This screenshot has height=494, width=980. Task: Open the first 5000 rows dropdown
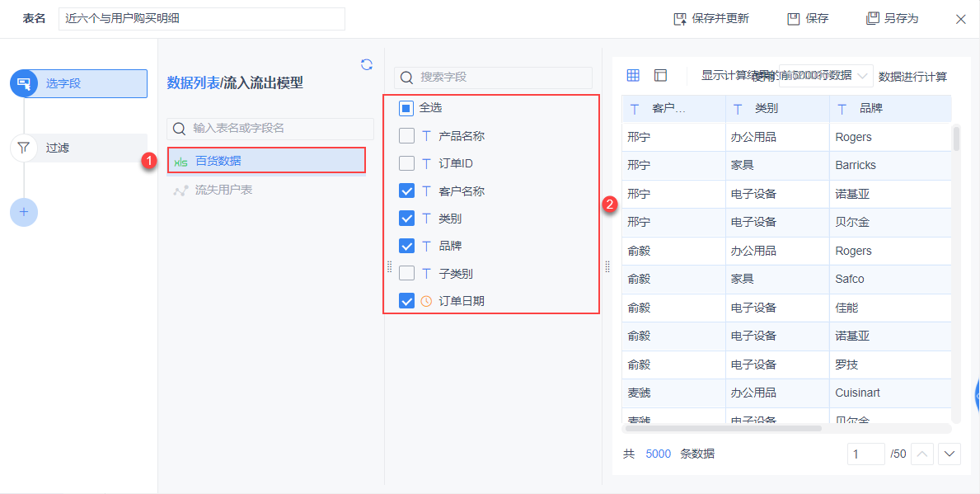click(x=826, y=76)
